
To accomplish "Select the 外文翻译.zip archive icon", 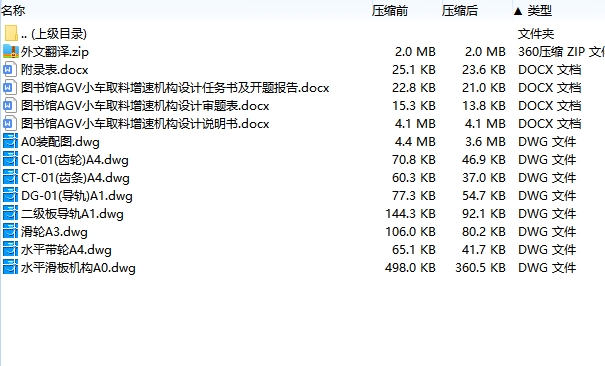I will coord(11,51).
